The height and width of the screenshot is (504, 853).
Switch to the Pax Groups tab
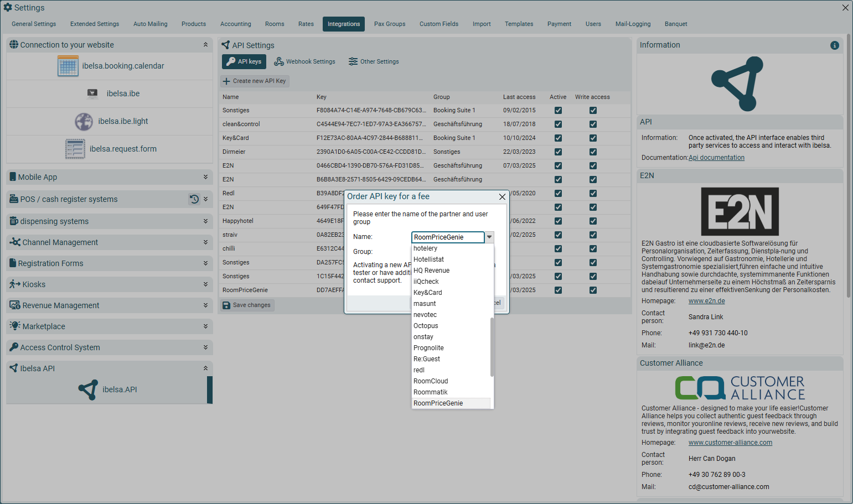click(x=390, y=24)
